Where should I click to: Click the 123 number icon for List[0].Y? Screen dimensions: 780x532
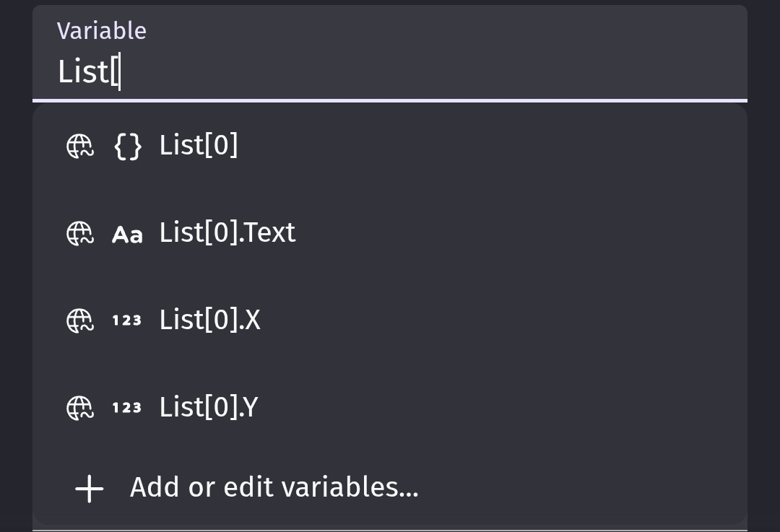[127, 408]
